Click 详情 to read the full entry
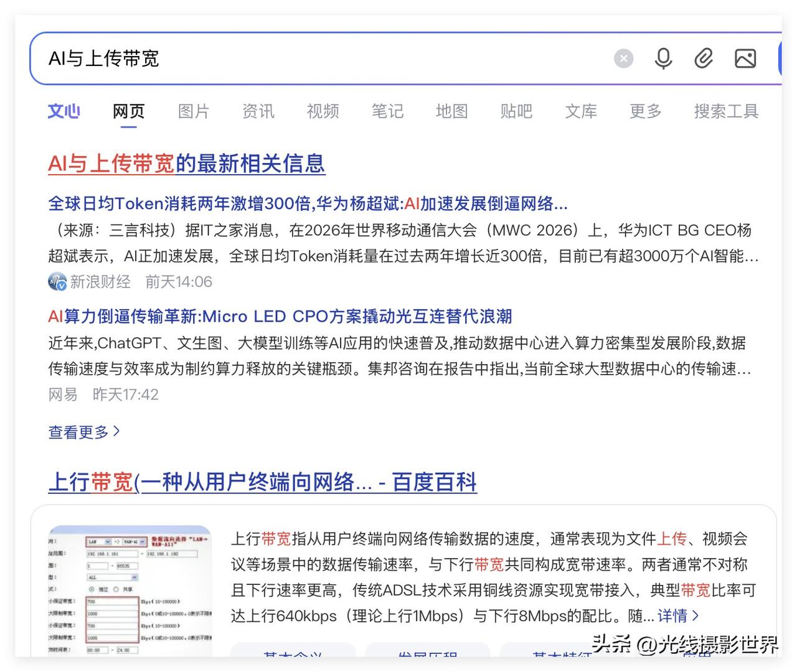 tap(678, 616)
